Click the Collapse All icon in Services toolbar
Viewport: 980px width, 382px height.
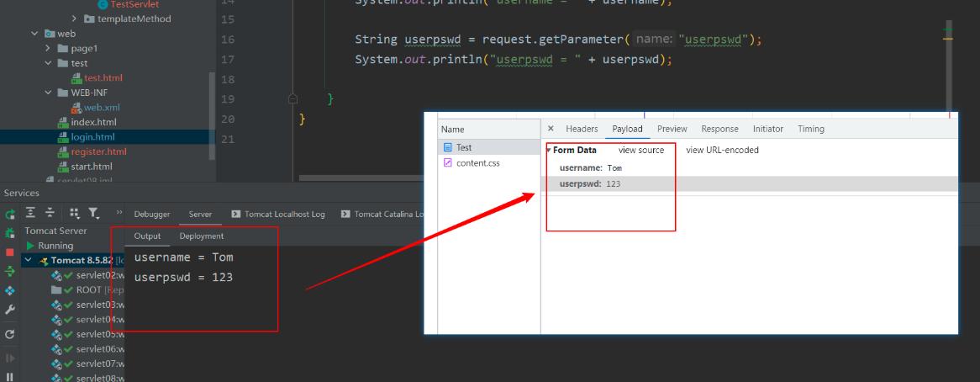click(50, 213)
